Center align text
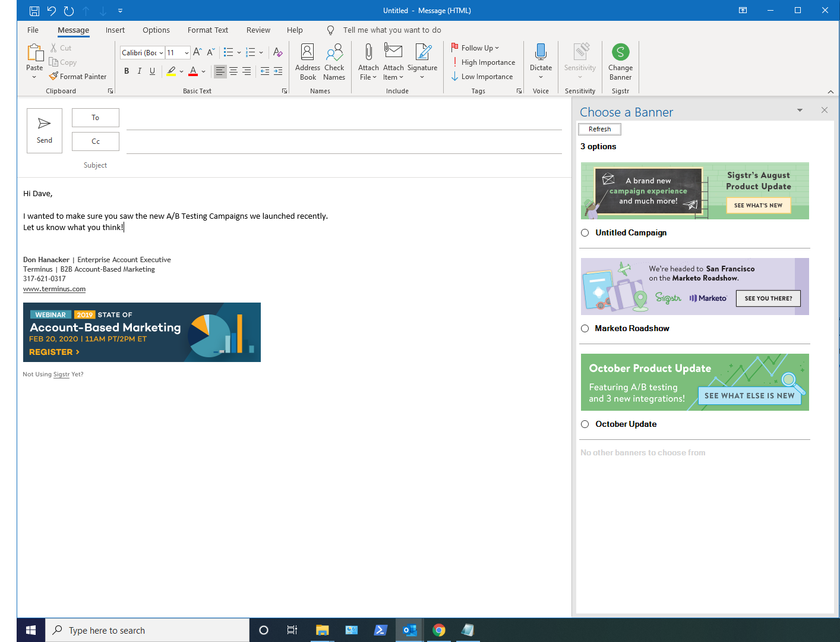Image resolution: width=840 pixels, height=642 pixels. [233, 71]
